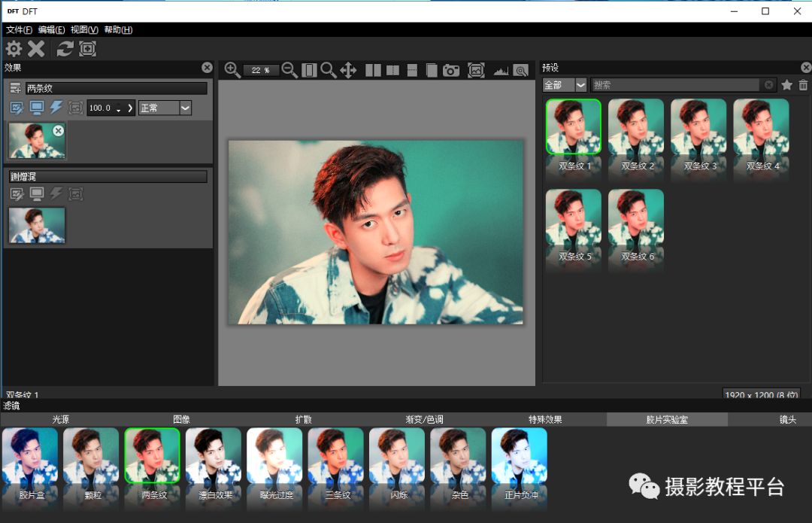This screenshot has height=523, width=812.
Task: Click the camera snapshot icon
Action: (x=451, y=70)
